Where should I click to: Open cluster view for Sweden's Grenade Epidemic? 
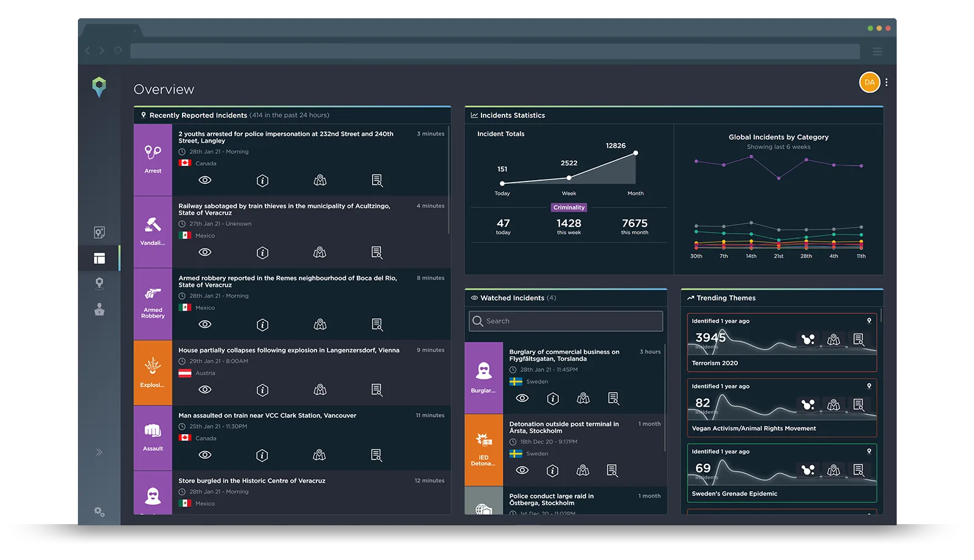click(x=808, y=469)
